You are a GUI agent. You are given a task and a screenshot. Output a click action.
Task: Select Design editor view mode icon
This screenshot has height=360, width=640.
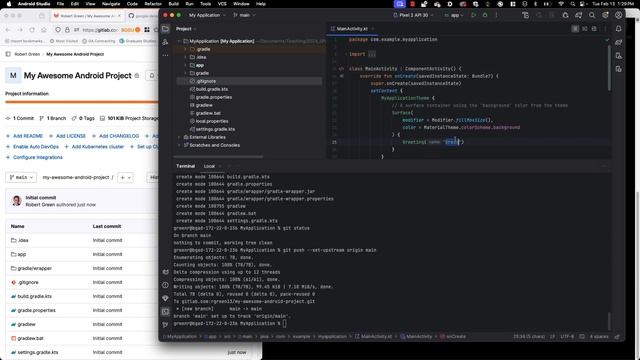pyautogui.click(x=594, y=29)
